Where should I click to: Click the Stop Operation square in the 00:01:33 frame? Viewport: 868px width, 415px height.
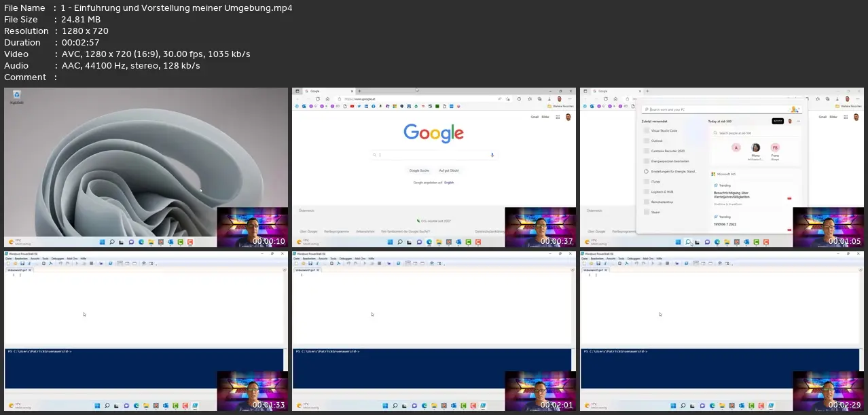click(x=90, y=264)
